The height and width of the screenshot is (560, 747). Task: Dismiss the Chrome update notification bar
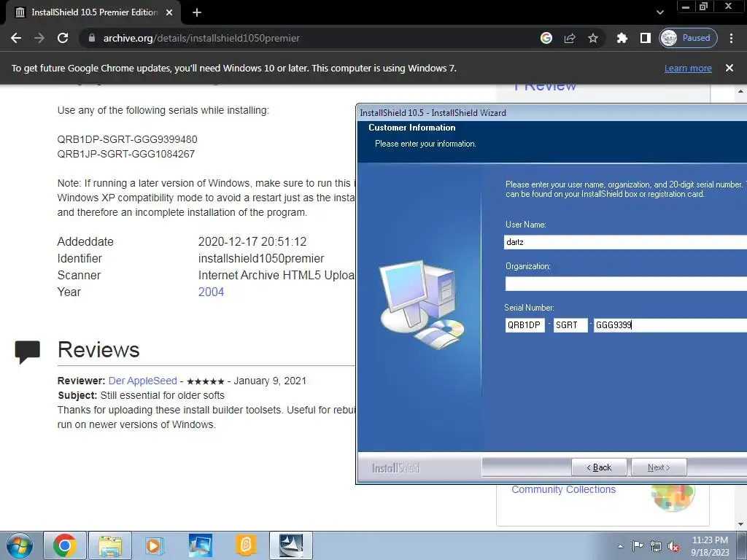(729, 68)
